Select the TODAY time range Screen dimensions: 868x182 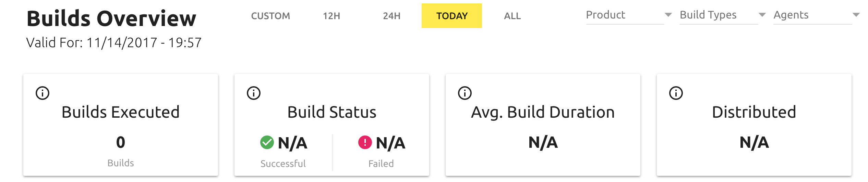(452, 16)
